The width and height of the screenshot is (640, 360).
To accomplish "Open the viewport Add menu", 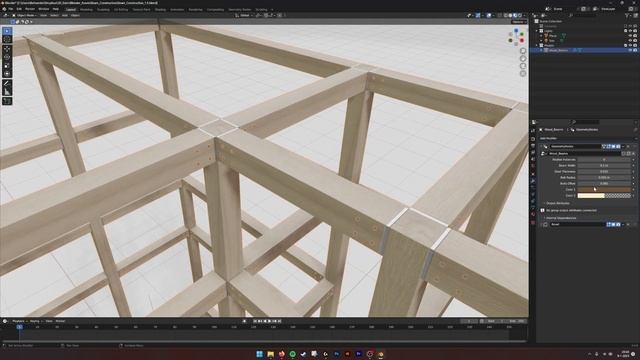I will 65,16.
